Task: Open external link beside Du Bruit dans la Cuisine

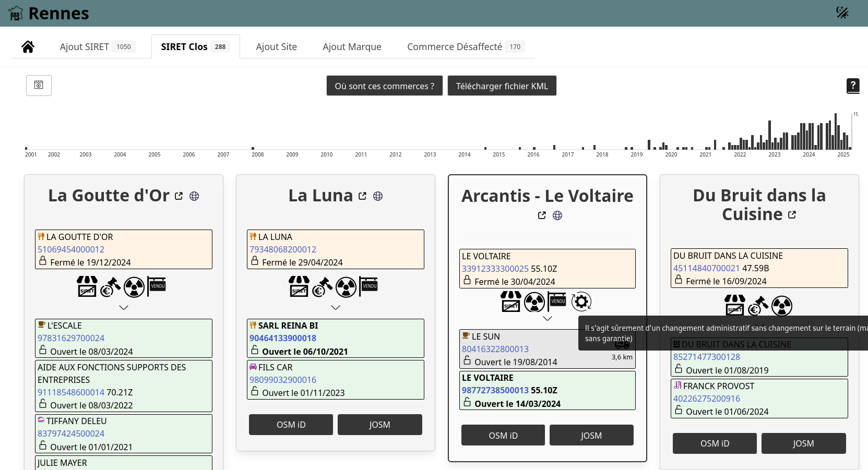Action: tap(792, 215)
